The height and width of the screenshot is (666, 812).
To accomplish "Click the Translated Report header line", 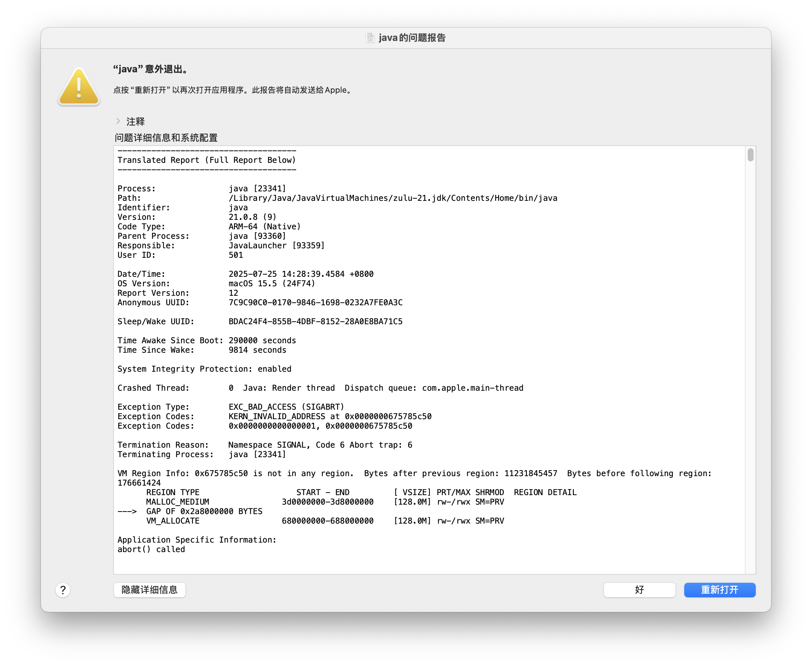I will (x=207, y=160).
